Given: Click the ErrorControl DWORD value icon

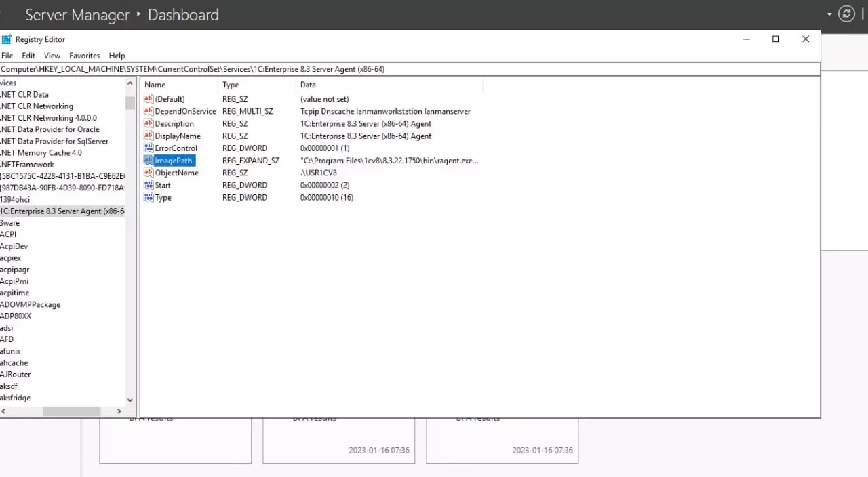Looking at the screenshot, I should 149,148.
